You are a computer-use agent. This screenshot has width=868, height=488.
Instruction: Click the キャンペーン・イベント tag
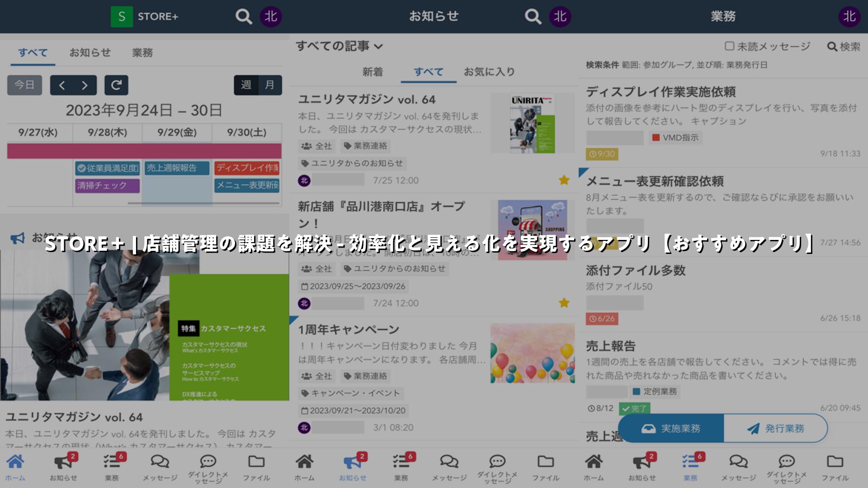pos(351,393)
